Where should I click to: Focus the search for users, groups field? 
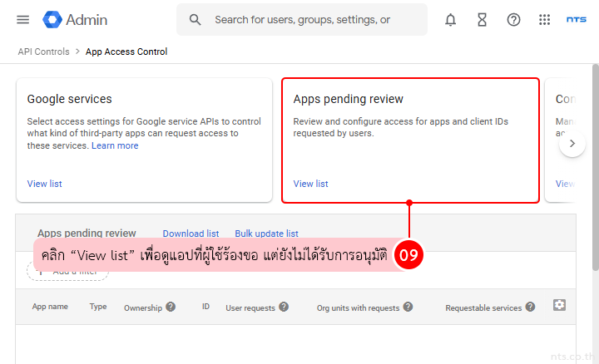pyautogui.click(x=312, y=20)
